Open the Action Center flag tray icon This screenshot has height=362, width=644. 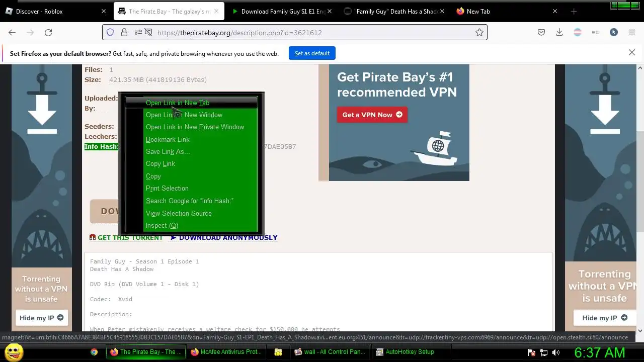pos(532,352)
